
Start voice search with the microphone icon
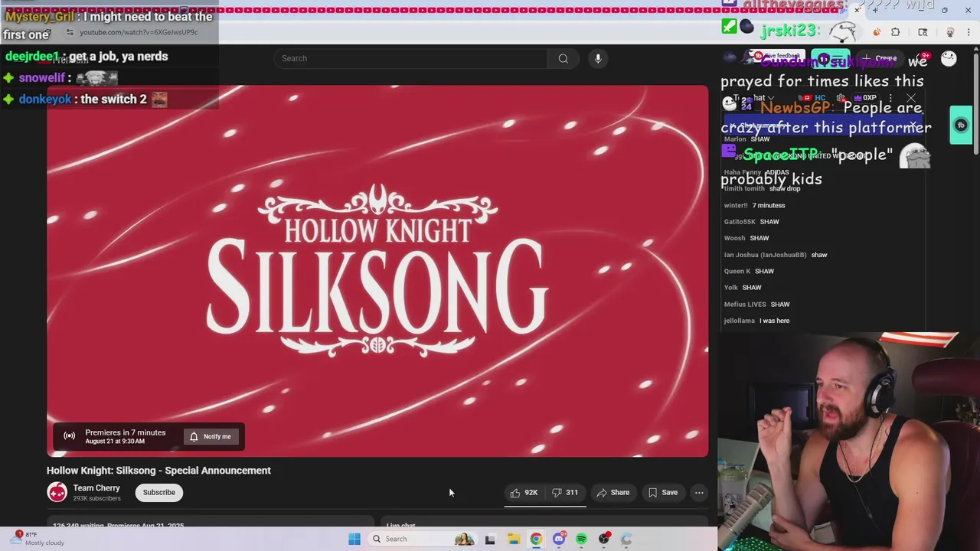(598, 58)
